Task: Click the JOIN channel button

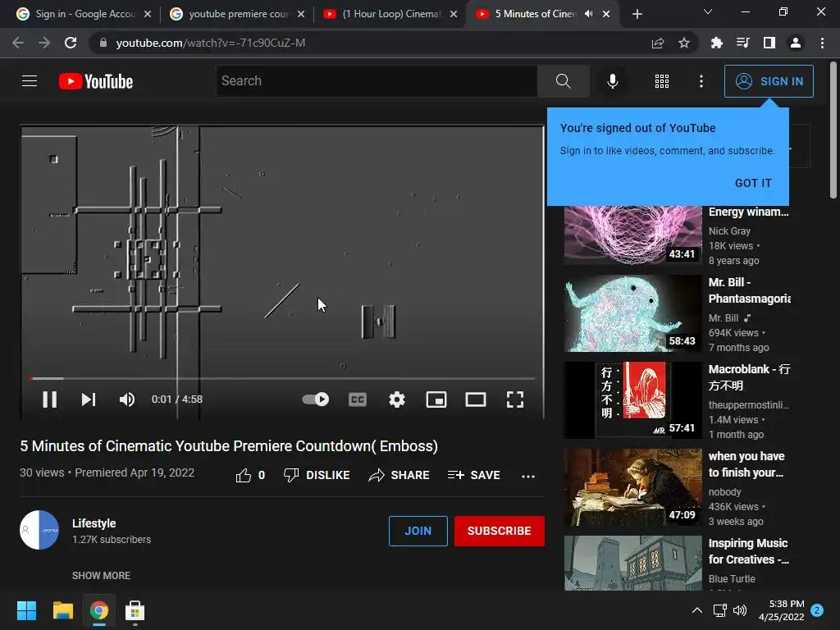Action: pyautogui.click(x=418, y=531)
